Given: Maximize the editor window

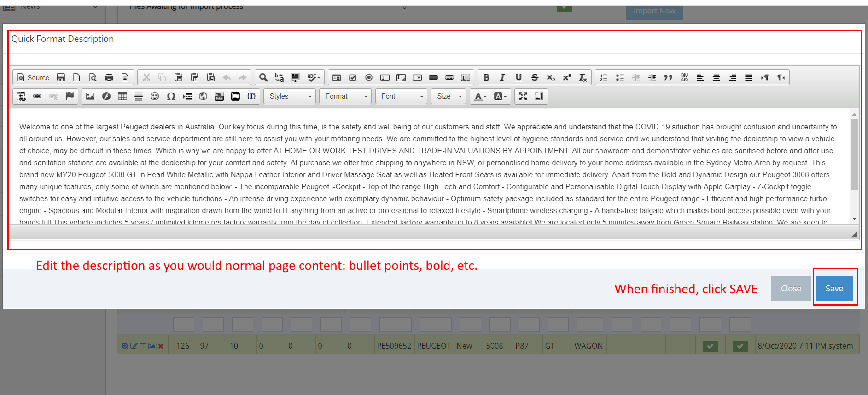Looking at the screenshot, I should coord(523,96).
